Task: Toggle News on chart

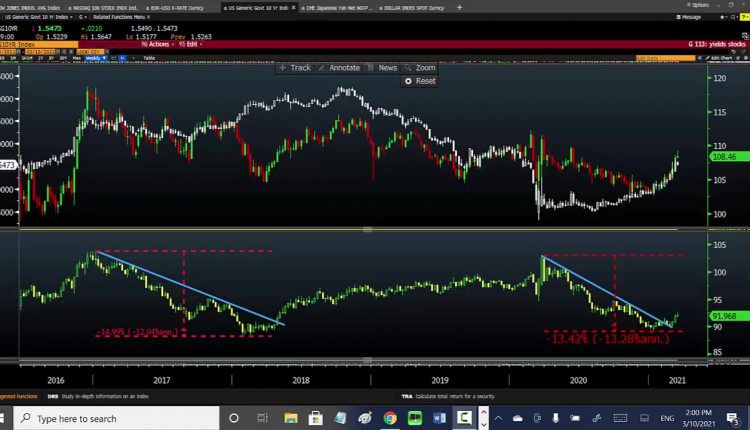Action: coord(382,67)
